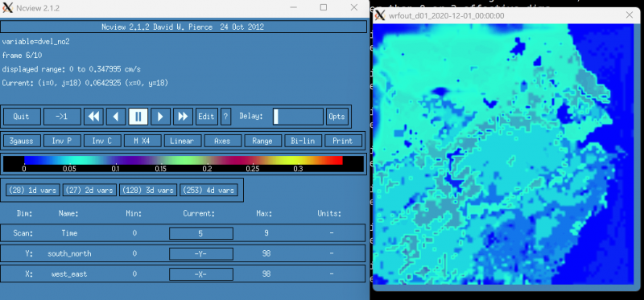Toggle Bi-lin interpolation button
The height and width of the screenshot is (300, 644).
pos(303,141)
